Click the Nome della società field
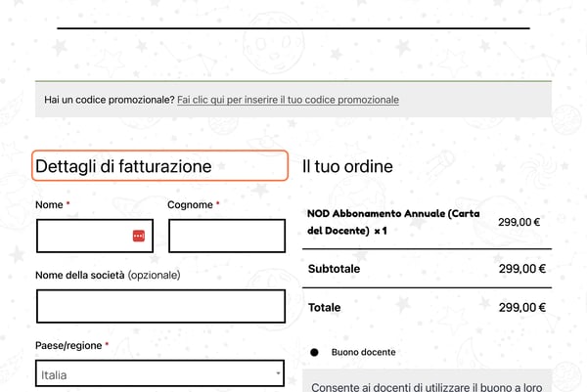This screenshot has height=392, width=587. point(160,306)
